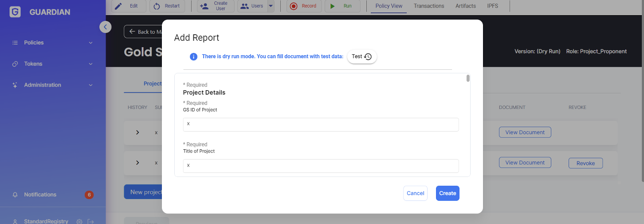Screen dimensions: 644x224
Task: Expand the Administration sidebar menu
Action: click(x=53, y=85)
